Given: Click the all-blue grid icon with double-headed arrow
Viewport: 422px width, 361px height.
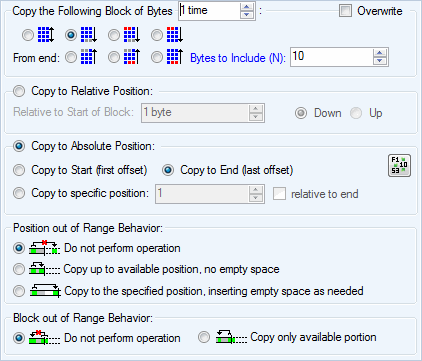Looking at the screenshot, I should pyautogui.click(x=46, y=35).
